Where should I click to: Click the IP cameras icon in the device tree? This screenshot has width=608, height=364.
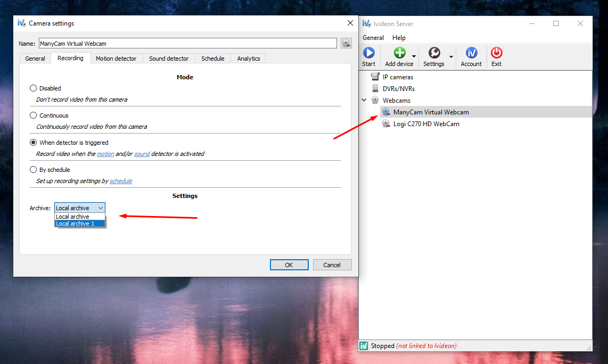click(x=375, y=77)
